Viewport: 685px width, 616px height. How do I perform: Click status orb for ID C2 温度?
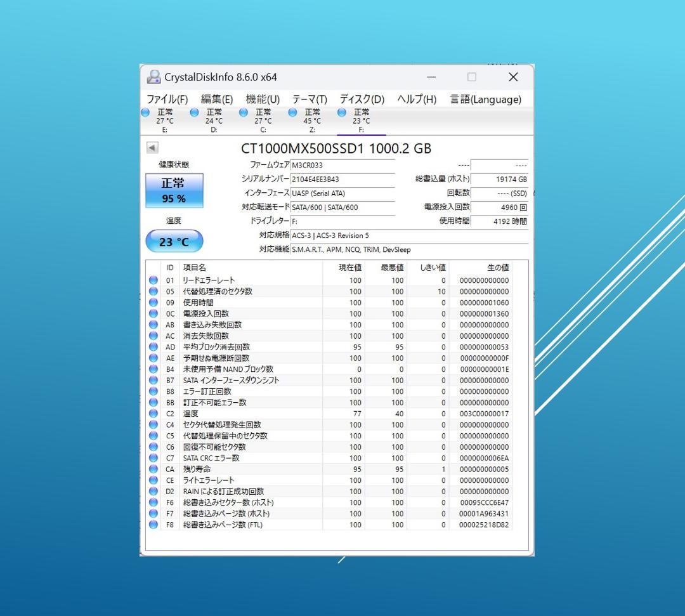pos(153,413)
